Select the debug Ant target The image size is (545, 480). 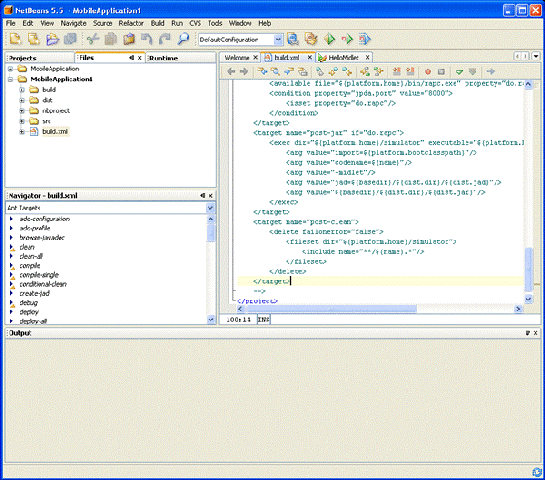29,303
